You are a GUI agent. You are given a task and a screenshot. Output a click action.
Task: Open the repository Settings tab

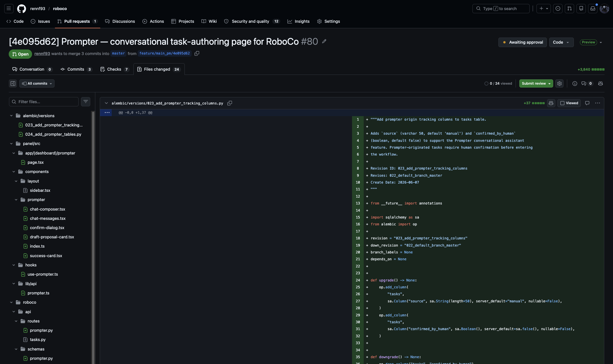328,21
